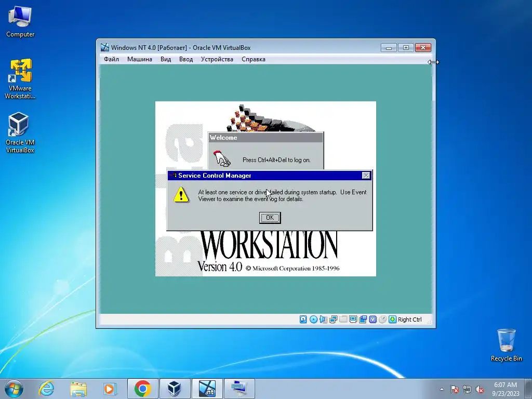This screenshot has height=399, width=532.
Task: Switch to VirtualBox Manager in the taskbar
Action: tap(175, 389)
